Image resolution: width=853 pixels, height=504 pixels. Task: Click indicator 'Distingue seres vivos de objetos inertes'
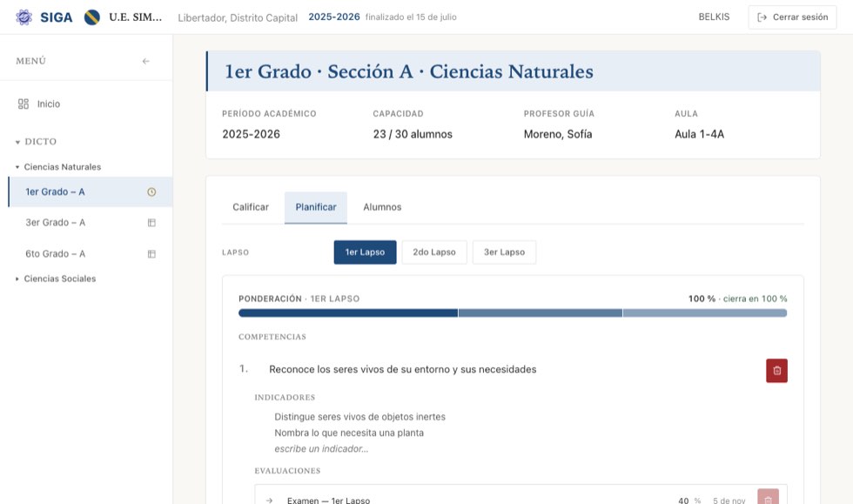pos(359,417)
